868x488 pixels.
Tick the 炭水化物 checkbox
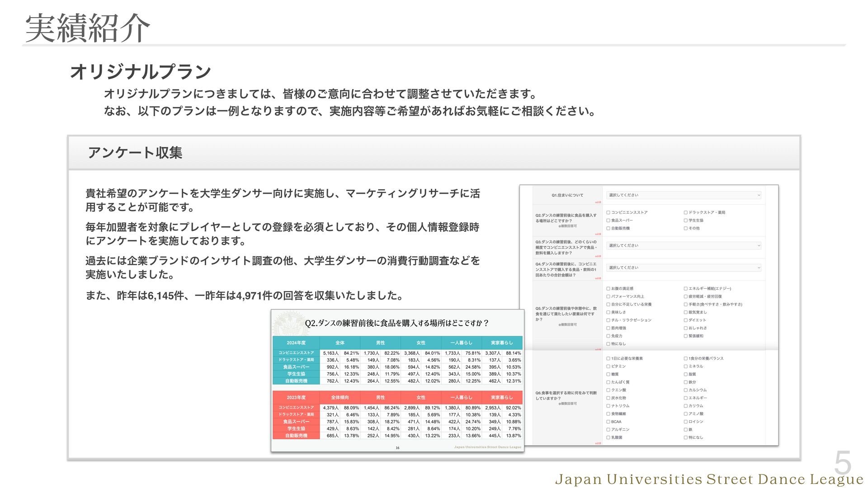[x=609, y=398]
